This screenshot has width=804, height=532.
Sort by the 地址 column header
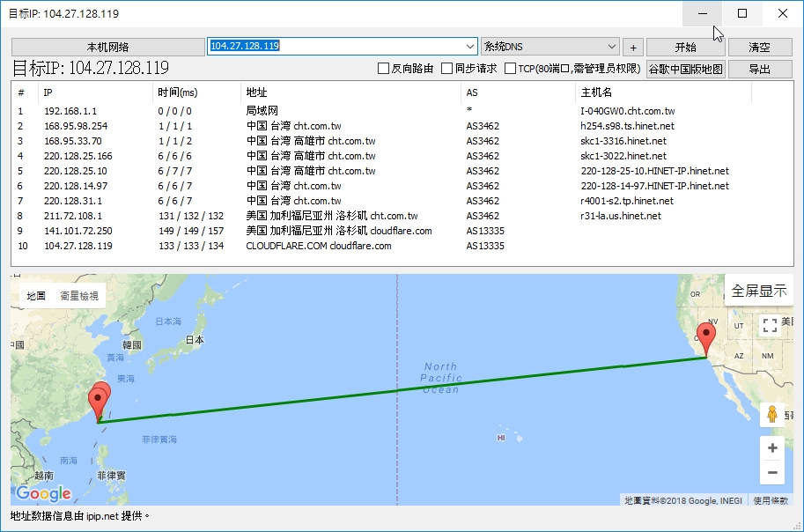click(350, 92)
